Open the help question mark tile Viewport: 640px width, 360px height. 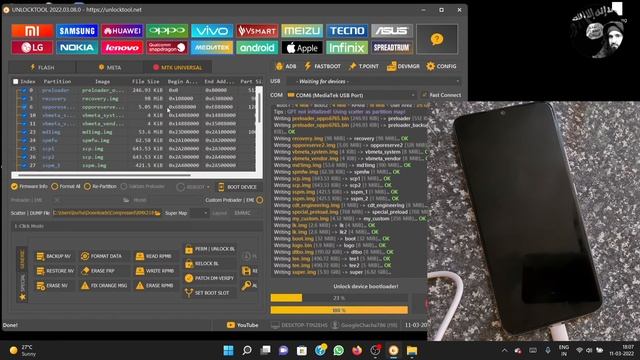click(437, 39)
